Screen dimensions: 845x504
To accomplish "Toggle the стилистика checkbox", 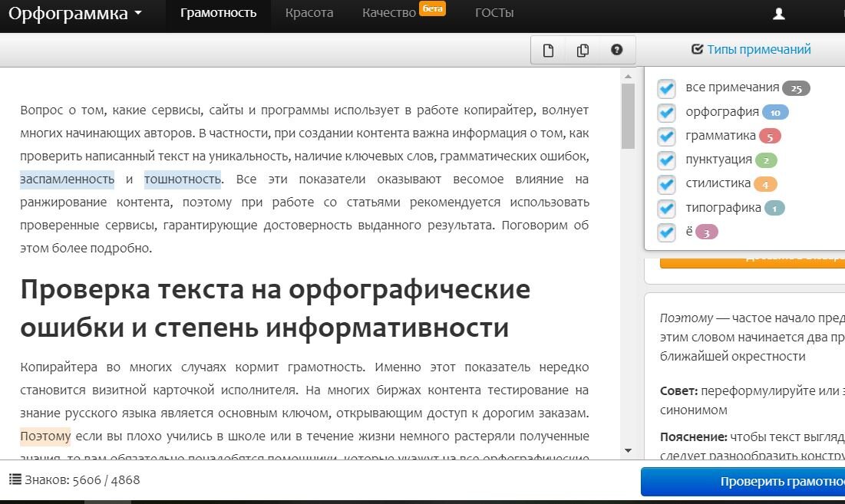I will (x=667, y=184).
